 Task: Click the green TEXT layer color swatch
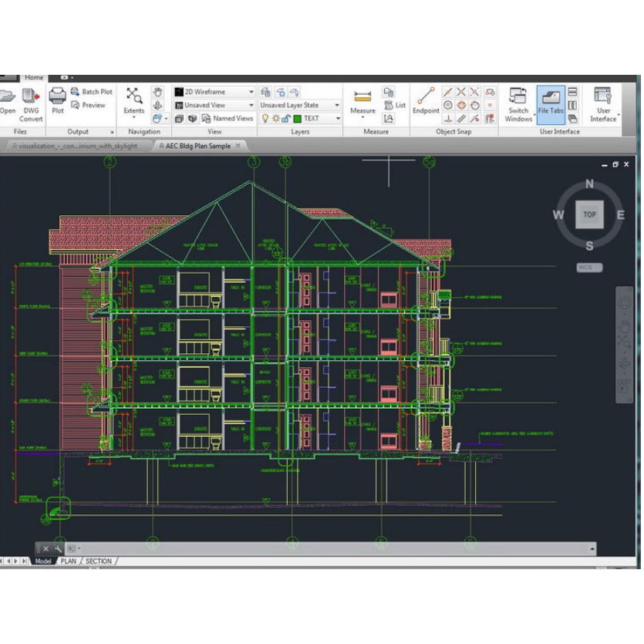(297, 119)
